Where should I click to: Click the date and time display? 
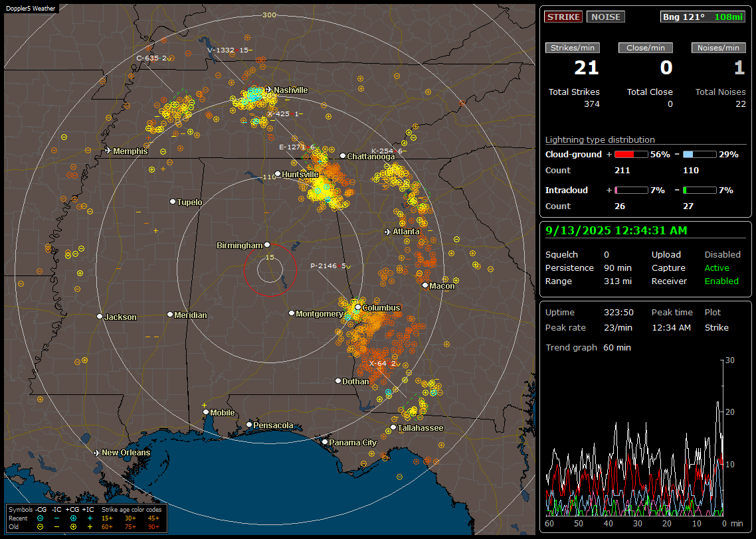616,231
